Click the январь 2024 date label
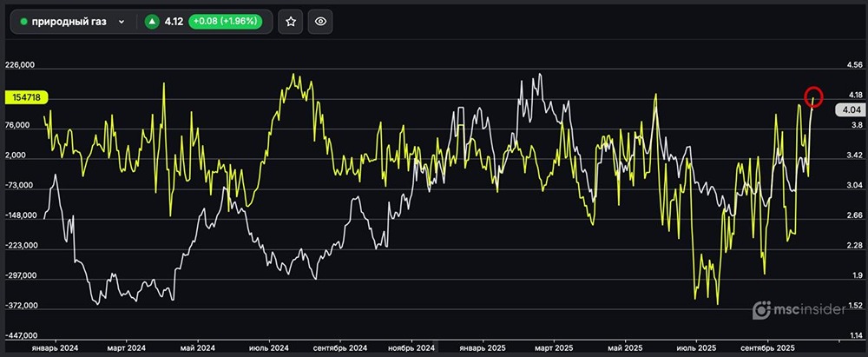The image size is (868, 357). 55,347
